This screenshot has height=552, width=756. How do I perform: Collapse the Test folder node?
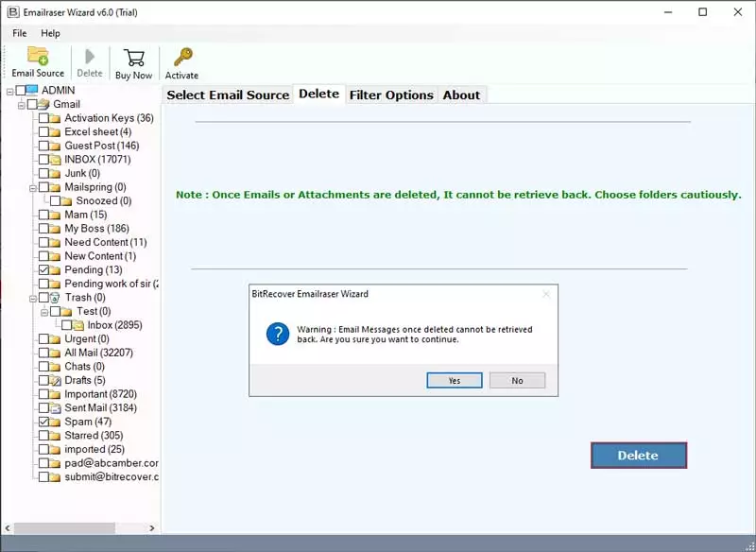(x=44, y=312)
